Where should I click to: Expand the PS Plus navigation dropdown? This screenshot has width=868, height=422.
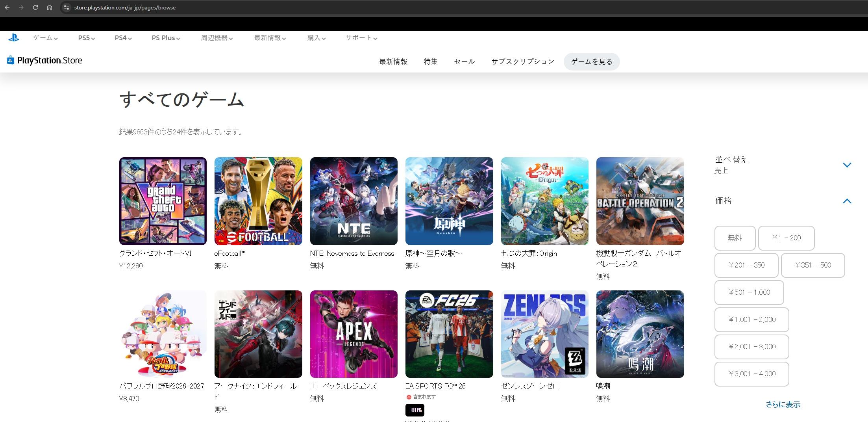coord(166,38)
